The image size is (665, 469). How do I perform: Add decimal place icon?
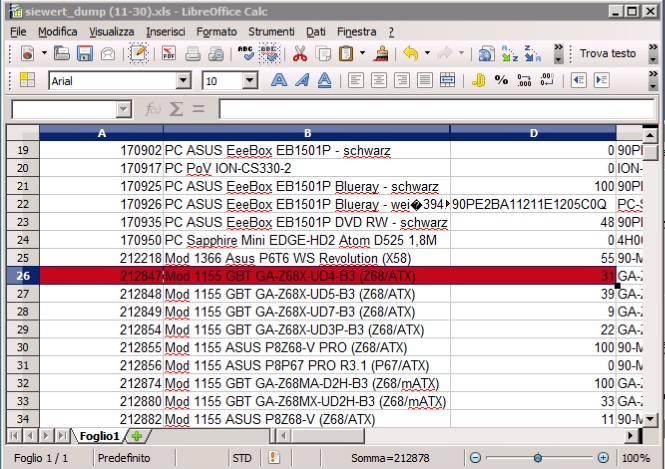524,80
